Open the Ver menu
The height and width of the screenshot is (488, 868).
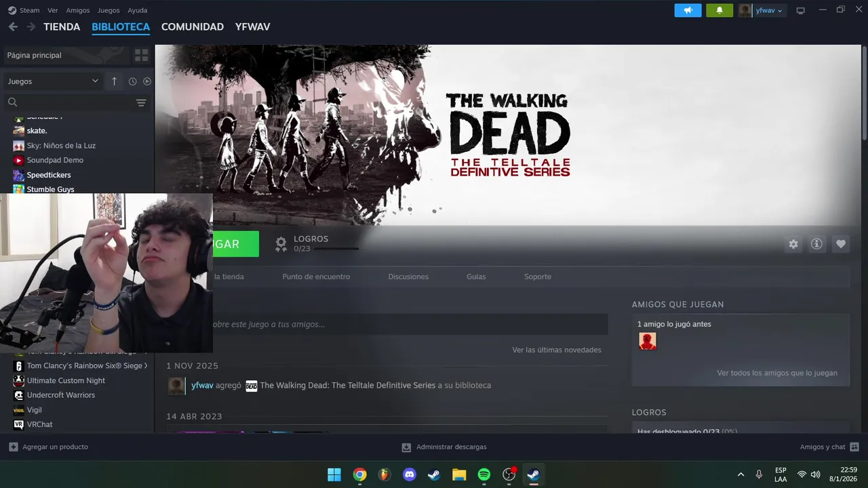(53, 10)
